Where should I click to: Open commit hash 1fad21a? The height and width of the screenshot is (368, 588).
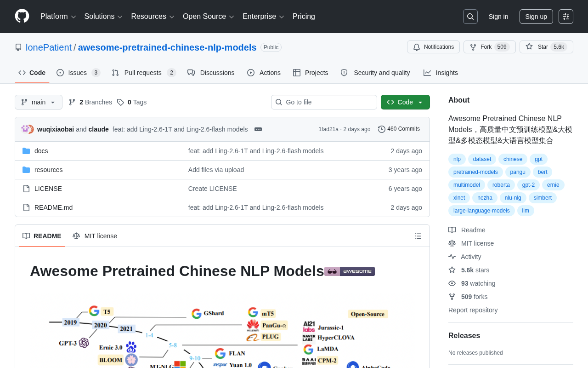click(x=328, y=129)
